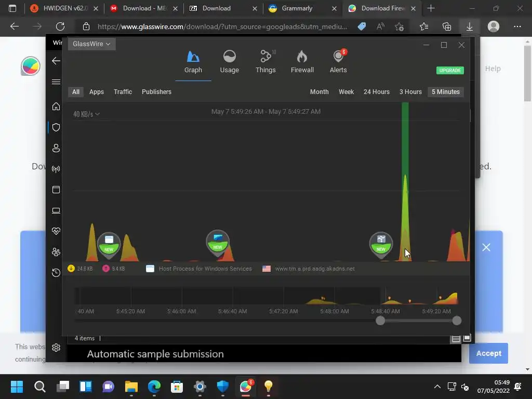Switch to HWIDGEN browser tab
The image size is (532, 399).
[x=63, y=8]
